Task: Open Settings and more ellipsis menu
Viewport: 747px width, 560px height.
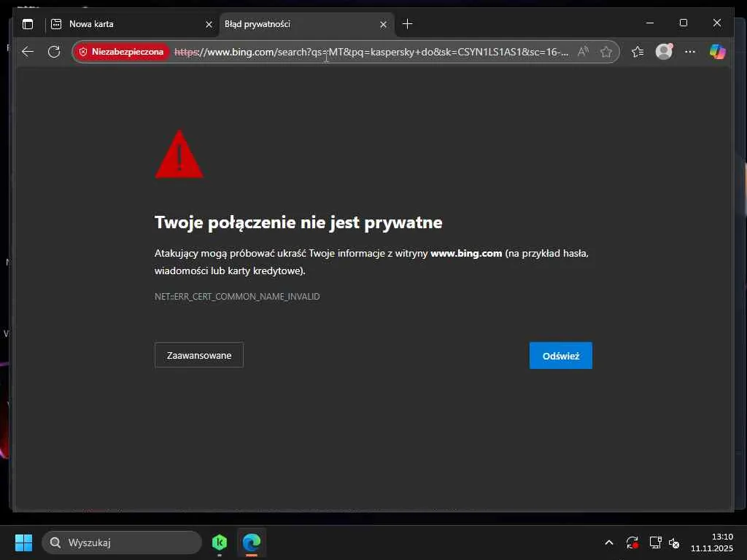Action: pos(690,52)
